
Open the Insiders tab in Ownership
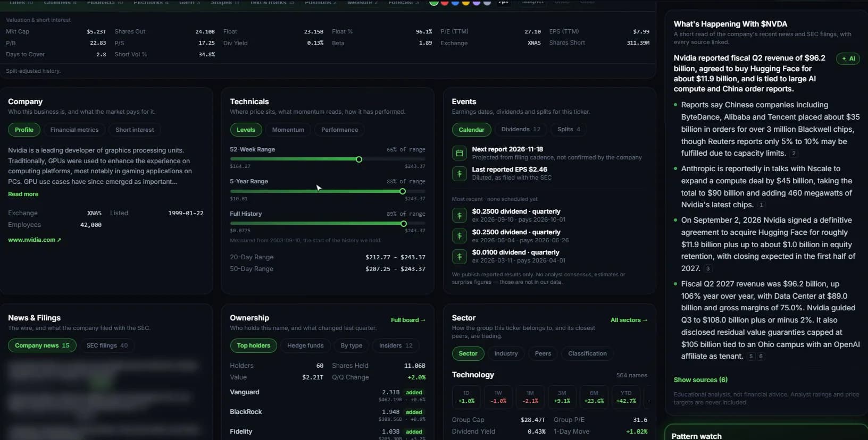[x=396, y=345]
